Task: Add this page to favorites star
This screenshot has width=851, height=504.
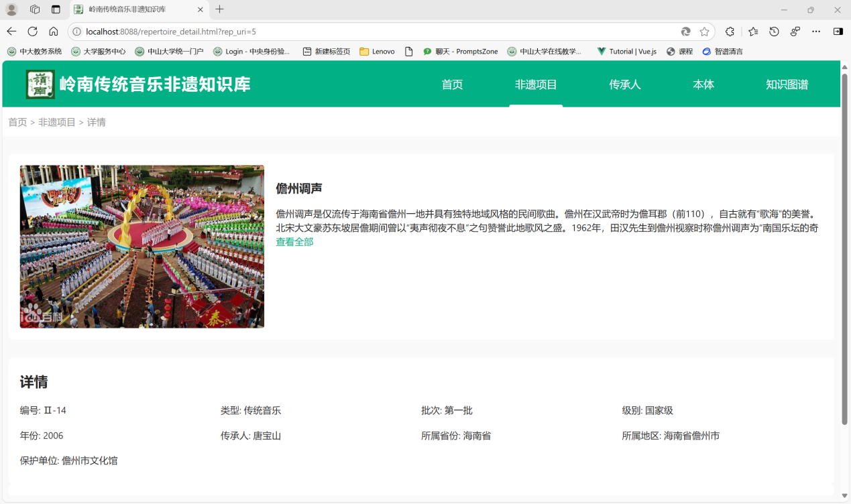Action: click(704, 31)
